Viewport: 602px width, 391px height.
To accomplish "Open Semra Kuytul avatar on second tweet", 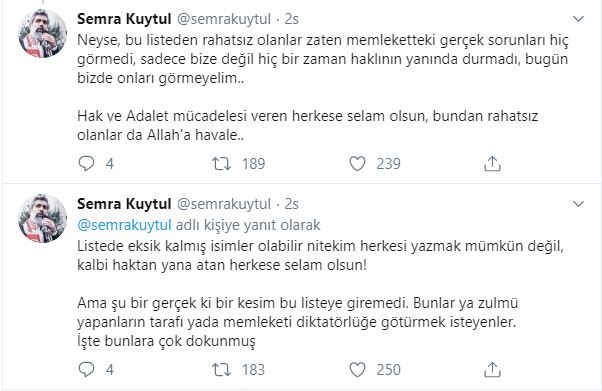I will (x=43, y=219).
